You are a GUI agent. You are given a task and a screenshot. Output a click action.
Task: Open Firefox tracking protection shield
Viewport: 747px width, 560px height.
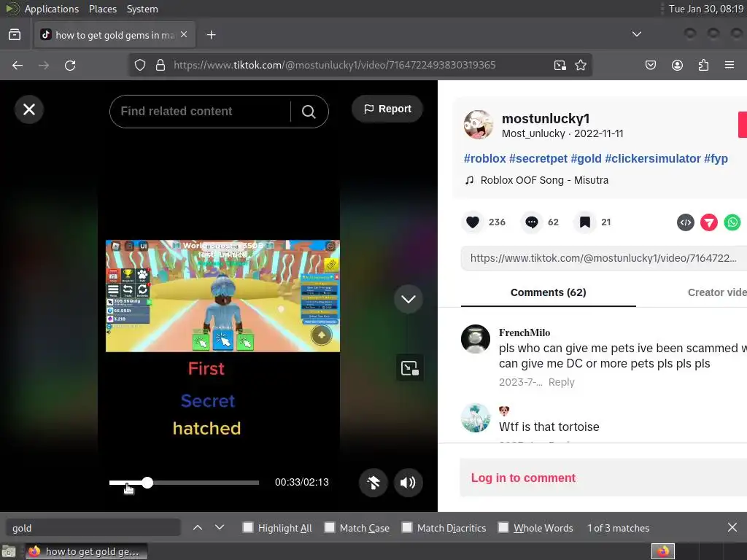point(139,65)
